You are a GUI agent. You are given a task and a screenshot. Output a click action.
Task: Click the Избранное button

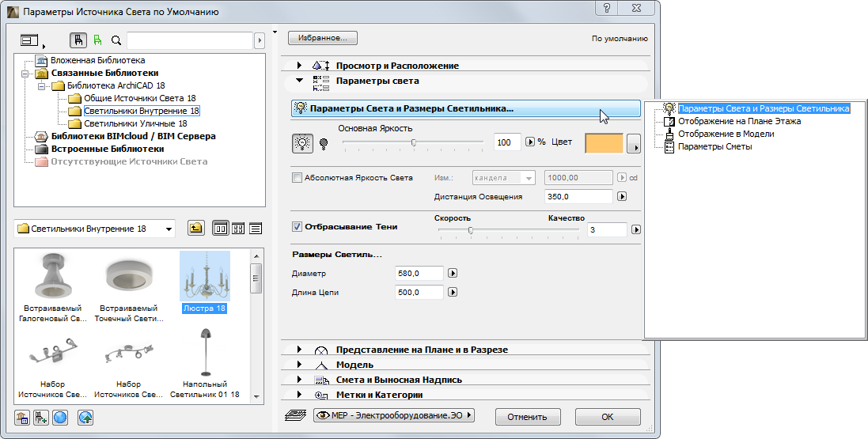[323, 38]
